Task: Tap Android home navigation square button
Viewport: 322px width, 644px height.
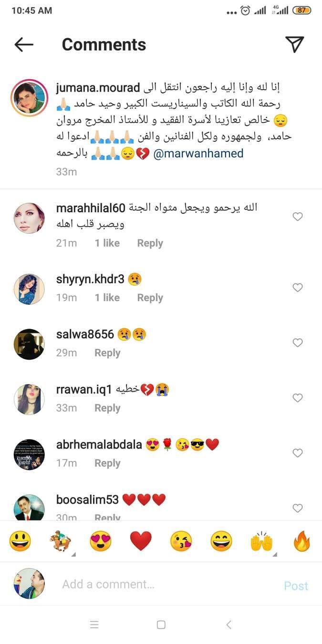Action: (161, 624)
